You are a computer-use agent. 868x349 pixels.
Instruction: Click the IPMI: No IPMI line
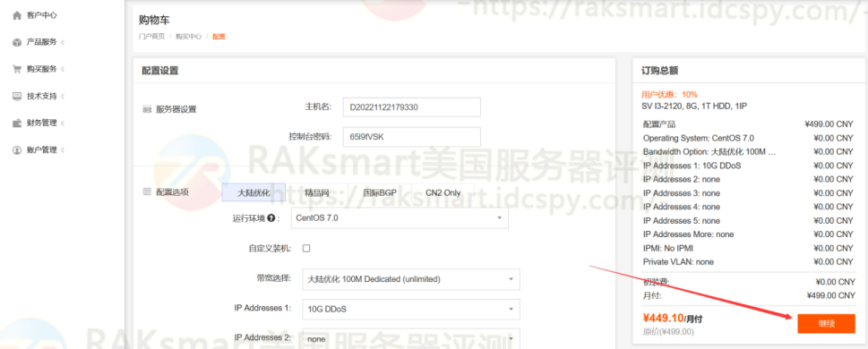[748, 248]
